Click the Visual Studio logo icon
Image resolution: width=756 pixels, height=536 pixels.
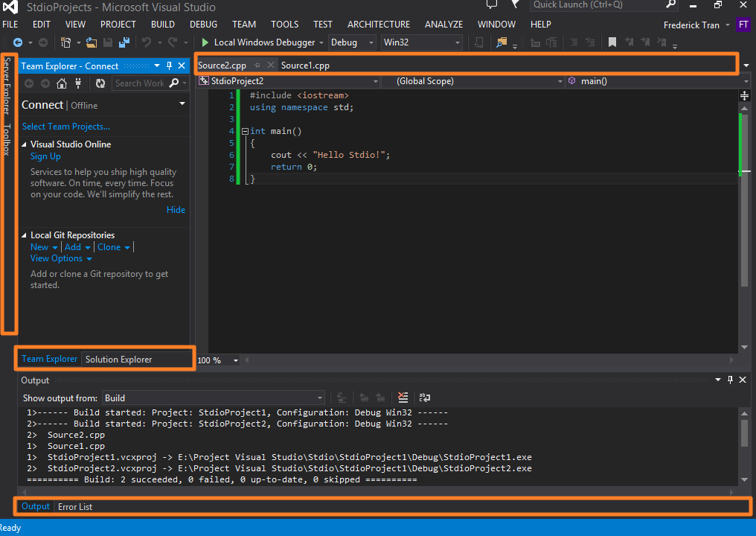(10, 7)
